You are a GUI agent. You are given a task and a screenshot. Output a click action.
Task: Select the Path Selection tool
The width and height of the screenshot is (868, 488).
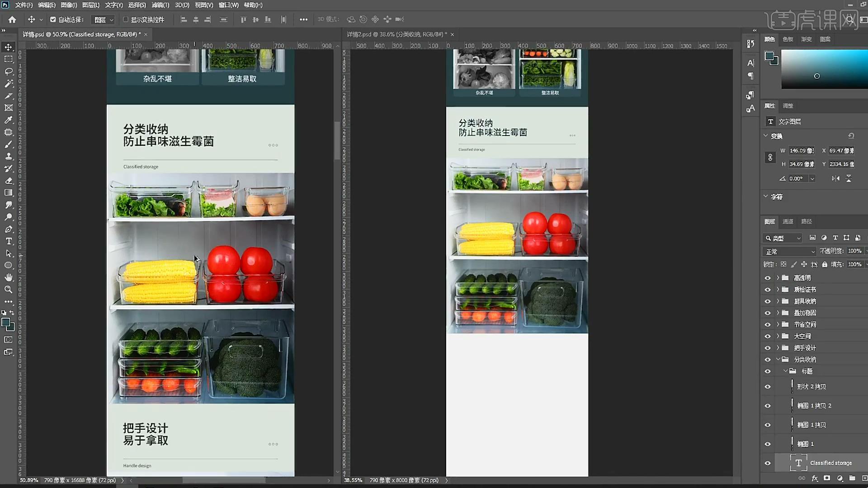click(9, 253)
